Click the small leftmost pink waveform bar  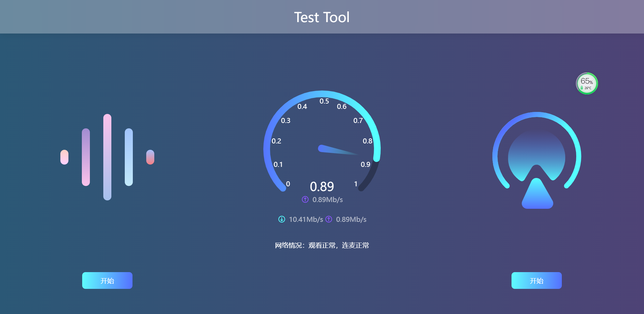click(64, 157)
